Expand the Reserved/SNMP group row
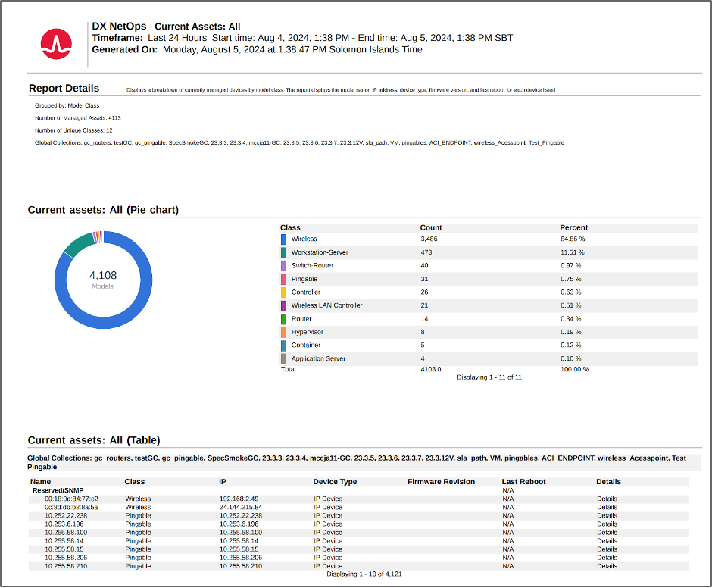Image resolution: width=712 pixels, height=588 pixels. click(58, 490)
